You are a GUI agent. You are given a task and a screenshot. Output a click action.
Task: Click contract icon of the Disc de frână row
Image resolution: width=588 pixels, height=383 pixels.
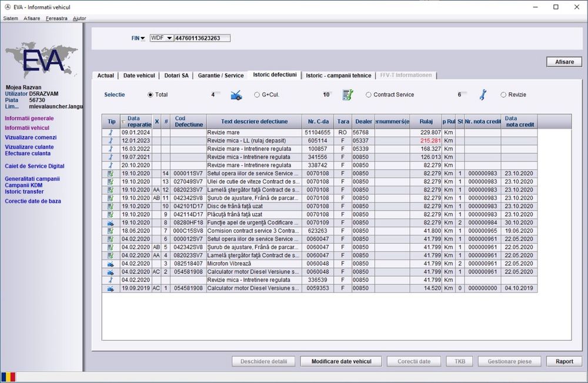pyautogui.click(x=111, y=206)
